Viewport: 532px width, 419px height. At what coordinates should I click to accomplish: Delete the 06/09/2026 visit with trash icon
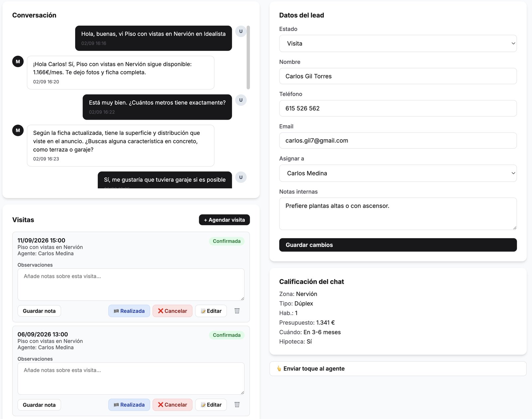(237, 404)
